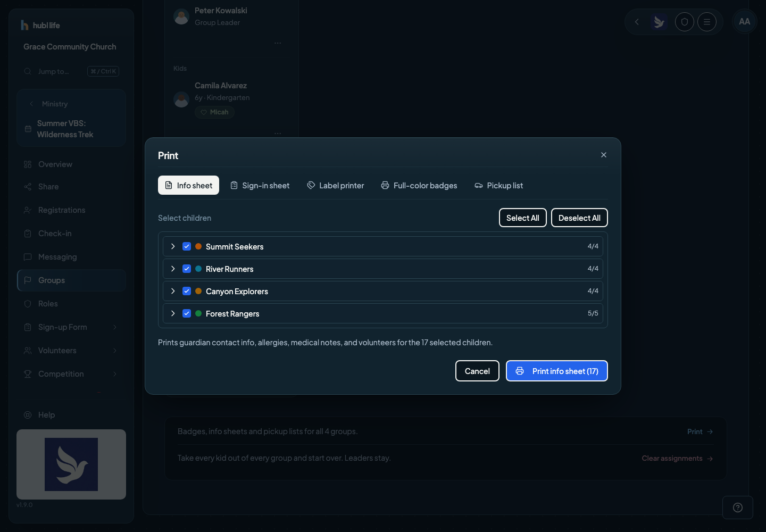Click the Overview grid icon in sidebar

pos(28,164)
